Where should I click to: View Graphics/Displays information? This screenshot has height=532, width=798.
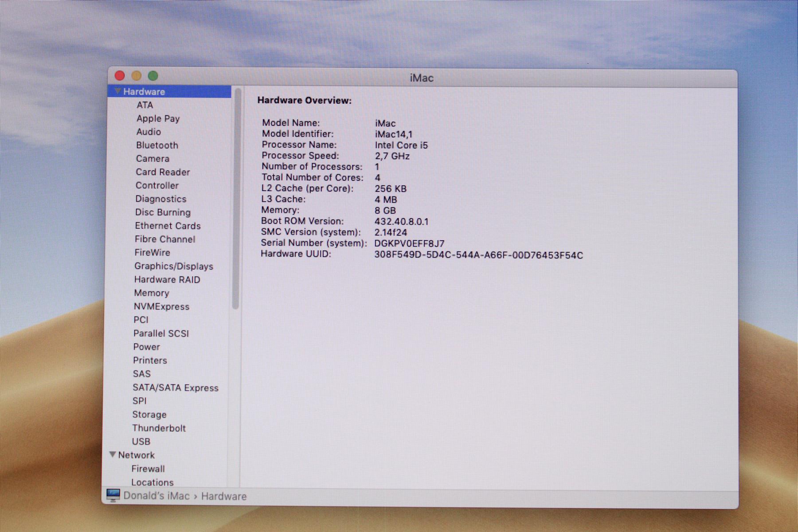pyautogui.click(x=174, y=266)
